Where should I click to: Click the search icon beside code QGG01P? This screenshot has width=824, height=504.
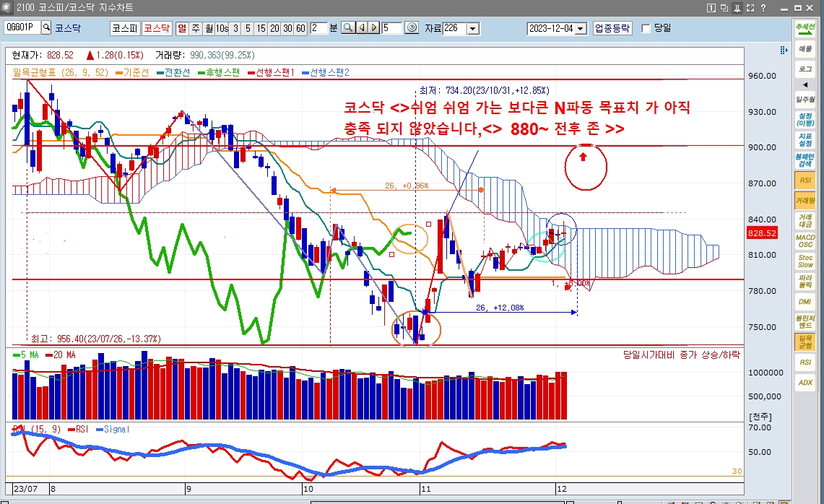(46, 27)
